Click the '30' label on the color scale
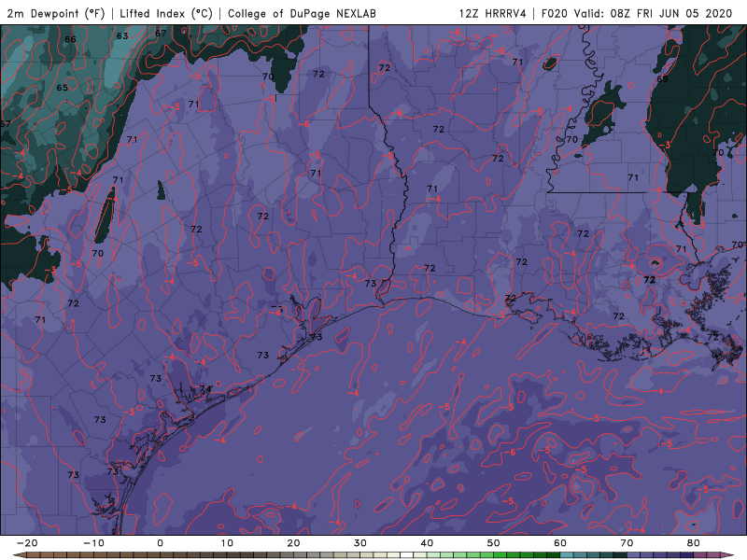 point(360,543)
